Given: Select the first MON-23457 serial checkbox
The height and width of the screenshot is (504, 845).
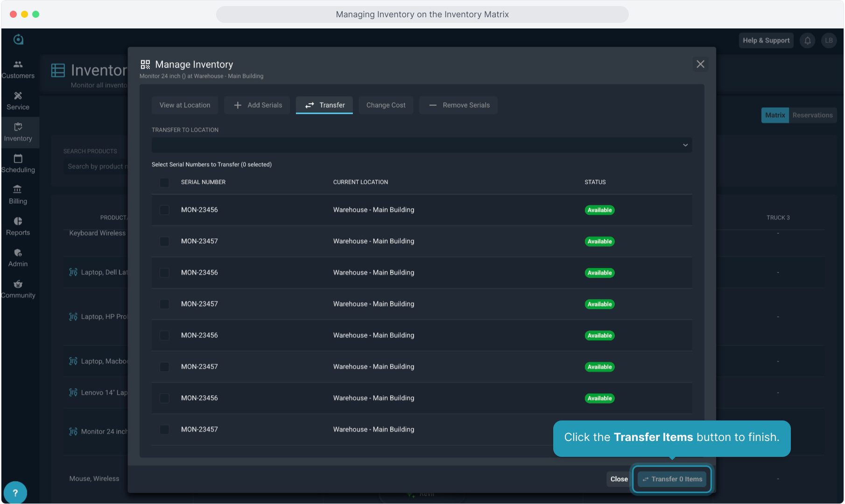Looking at the screenshot, I should tap(164, 241).
